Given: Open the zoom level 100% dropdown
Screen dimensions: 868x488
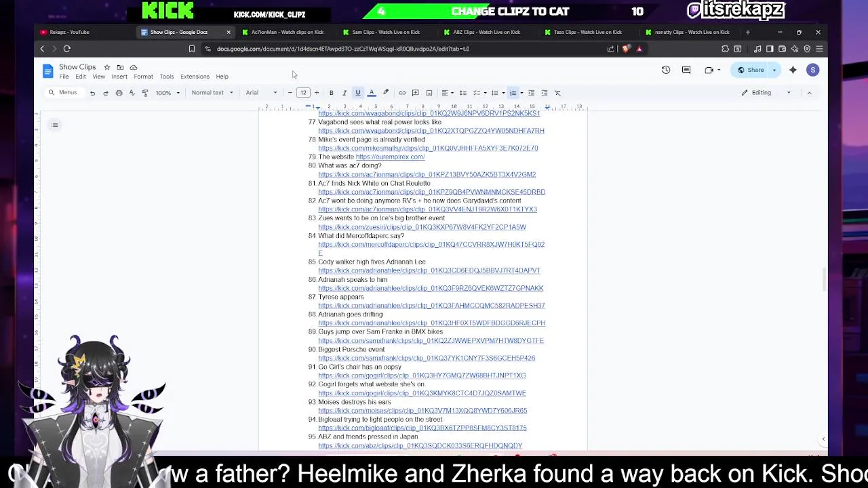Looking at the screenshot, I should click(167, 93).
